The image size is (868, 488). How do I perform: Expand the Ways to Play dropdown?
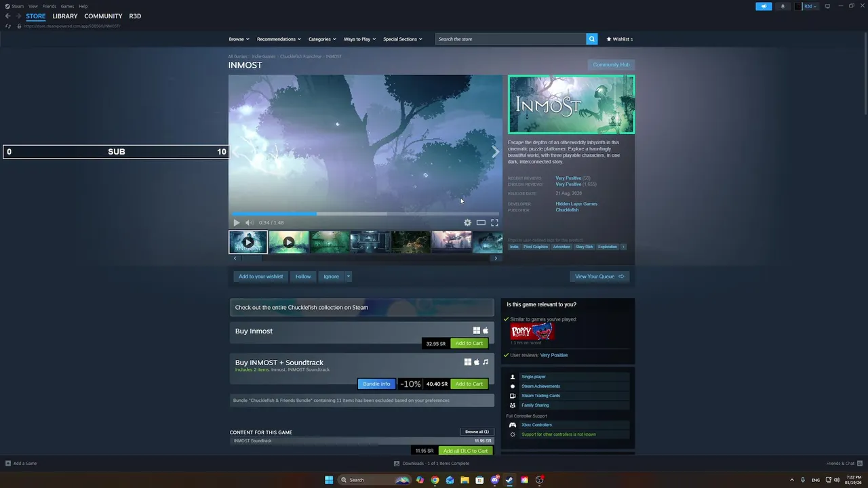click(x=359, y=39)
